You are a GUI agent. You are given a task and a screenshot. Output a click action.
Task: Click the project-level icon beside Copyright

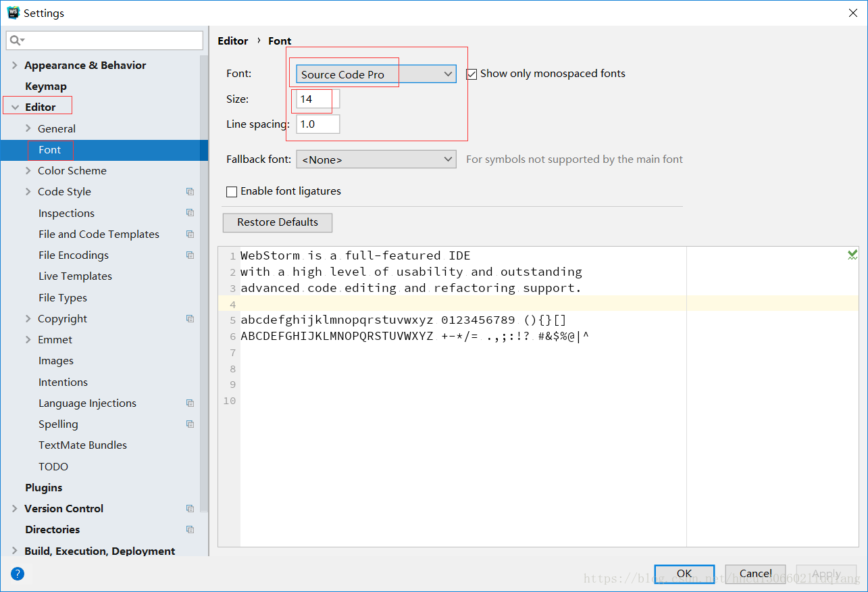coord(190,318)
